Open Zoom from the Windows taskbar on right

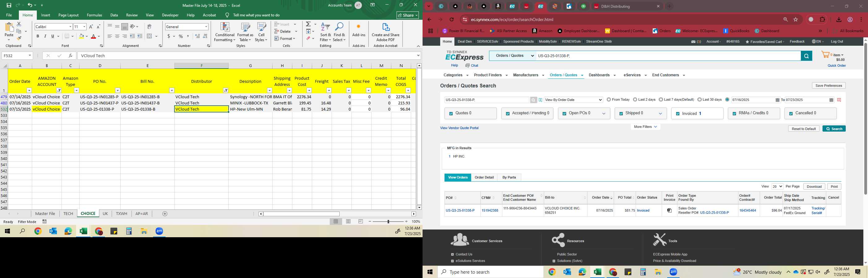(673, 272)
